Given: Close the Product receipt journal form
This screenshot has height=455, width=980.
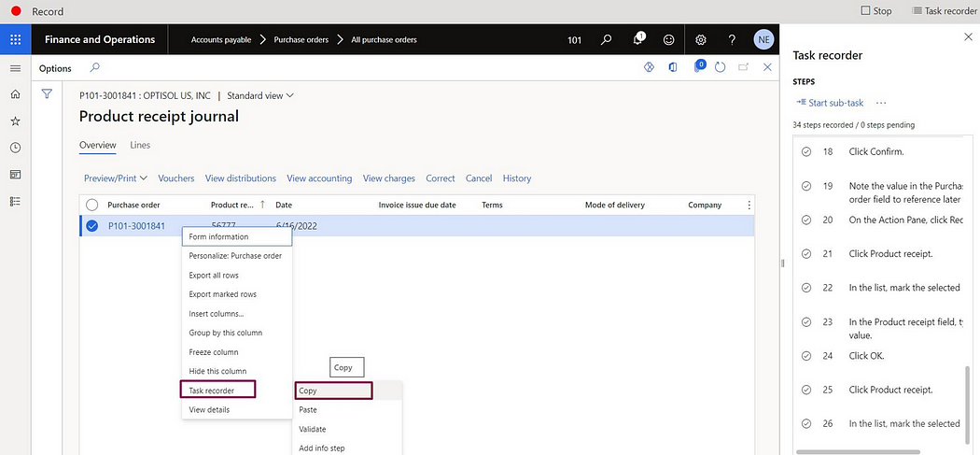Looking at the screenshot, I should point(767,67).
